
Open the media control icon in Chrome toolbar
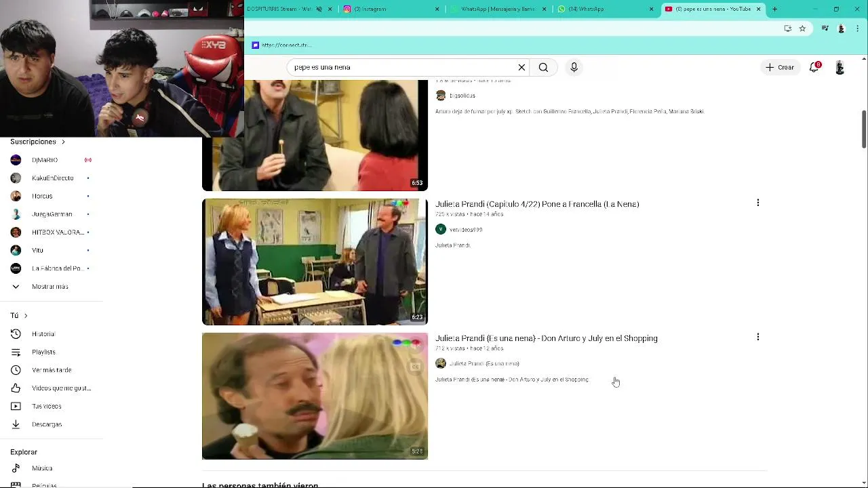coord(825,28)
